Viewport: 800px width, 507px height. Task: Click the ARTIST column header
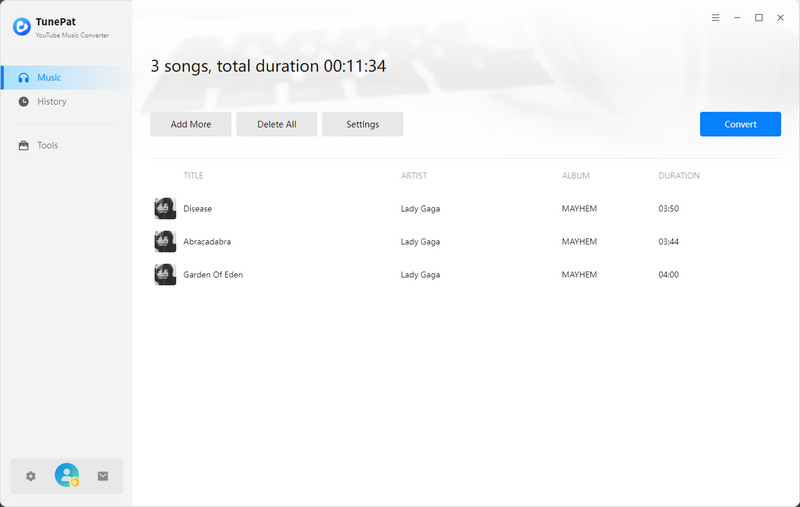(x=414, y=175)
